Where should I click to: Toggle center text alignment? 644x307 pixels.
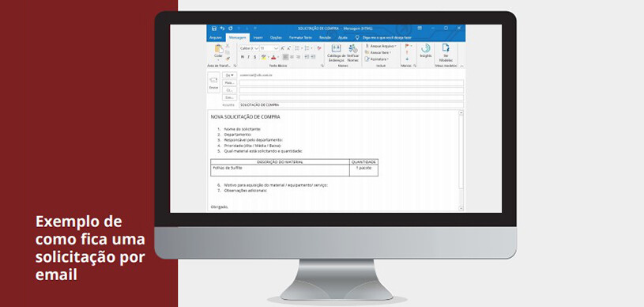point(292,57)
